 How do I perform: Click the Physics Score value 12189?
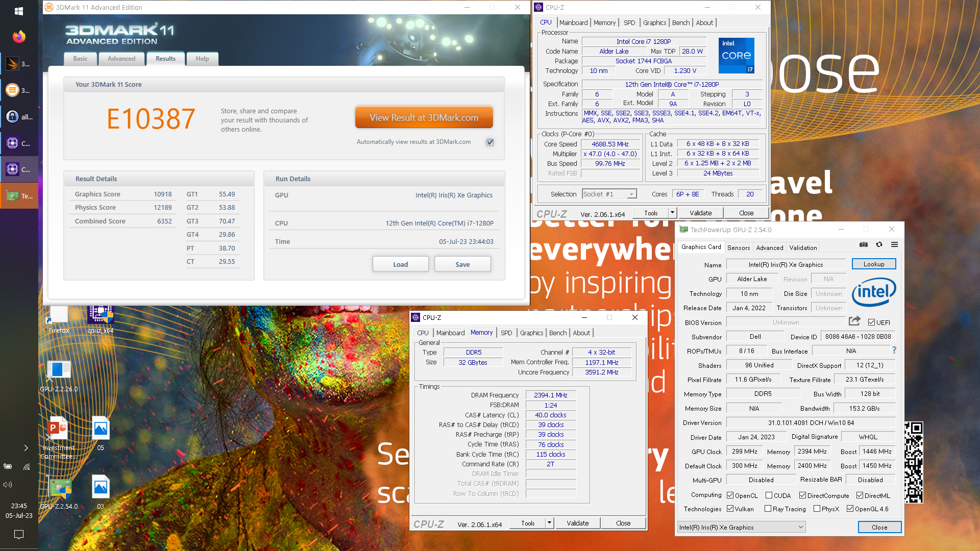(163, 207)
